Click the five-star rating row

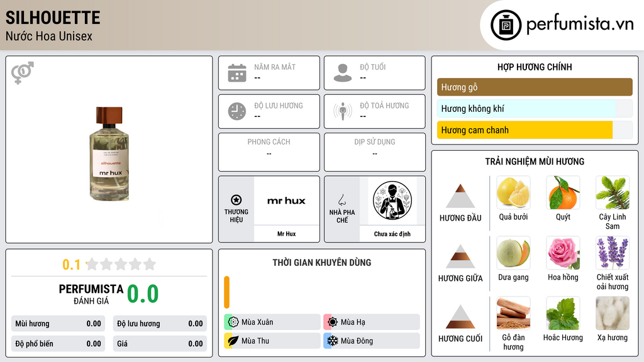point(121,264)
